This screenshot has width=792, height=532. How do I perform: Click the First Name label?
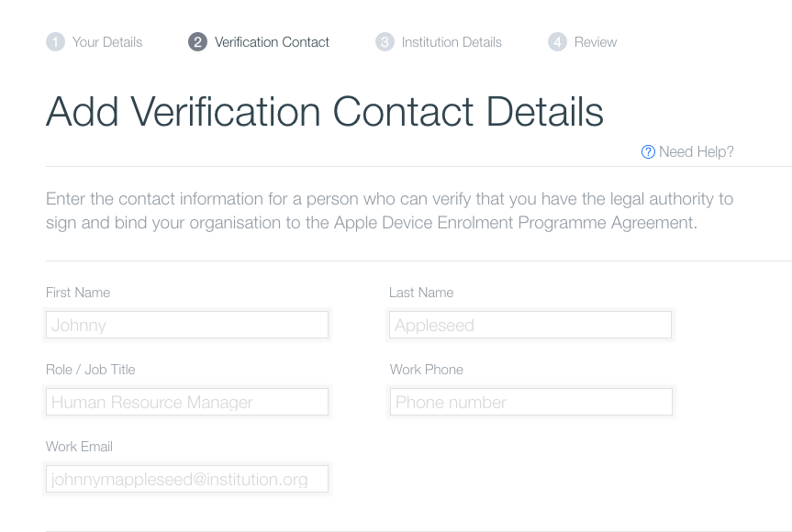[x=78, y=293]
